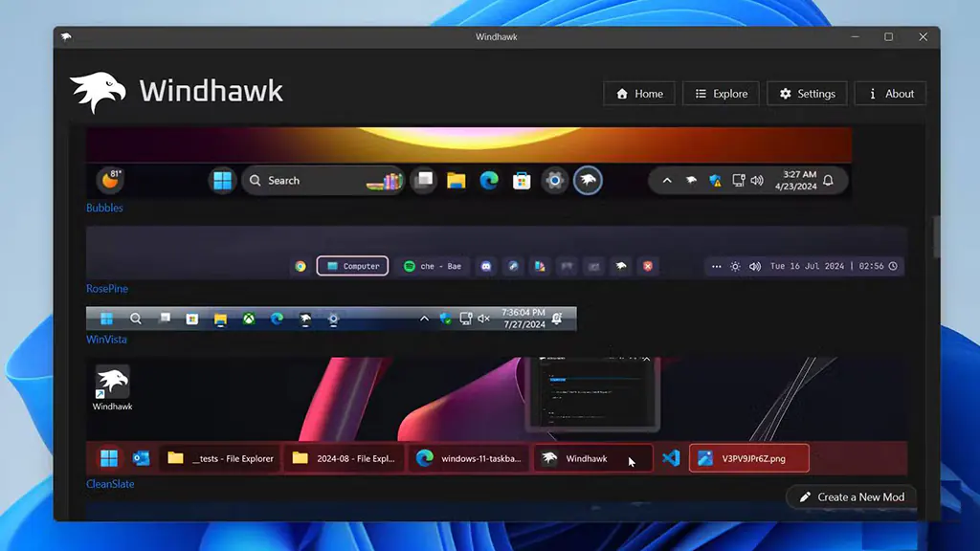Click the 81° weather widget in Bubbles taskbar

coord(108,181)
